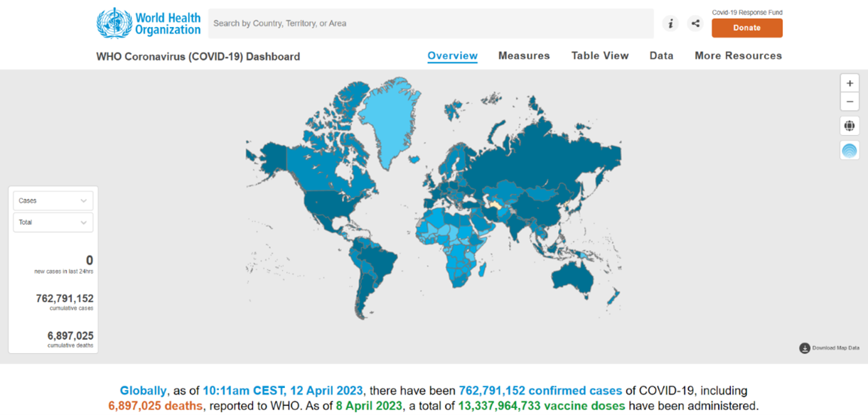Go to the Data tab
Image resolution: width=868 pixels, height=415 pixels.
pyautogui.click(x=661, y=56)
